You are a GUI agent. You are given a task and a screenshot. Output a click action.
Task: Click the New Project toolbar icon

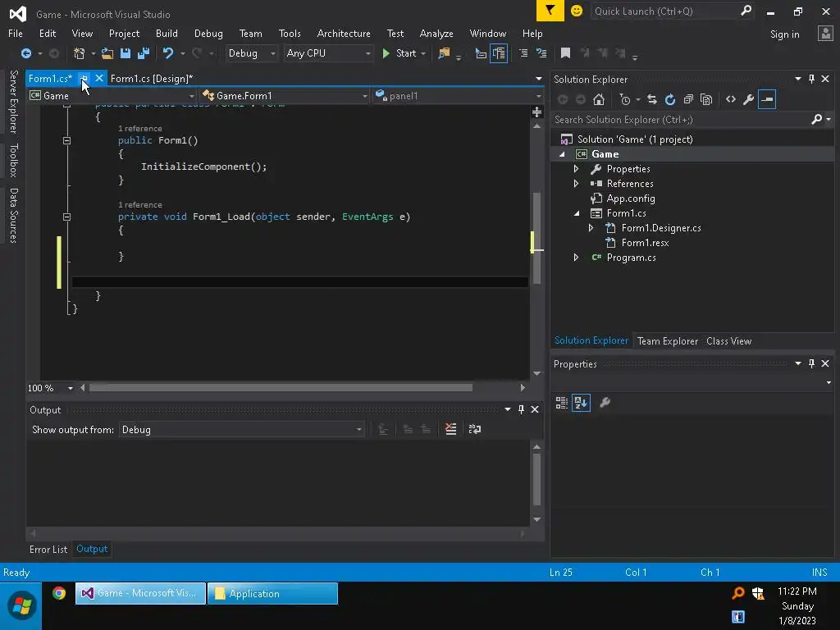point(80,53)
